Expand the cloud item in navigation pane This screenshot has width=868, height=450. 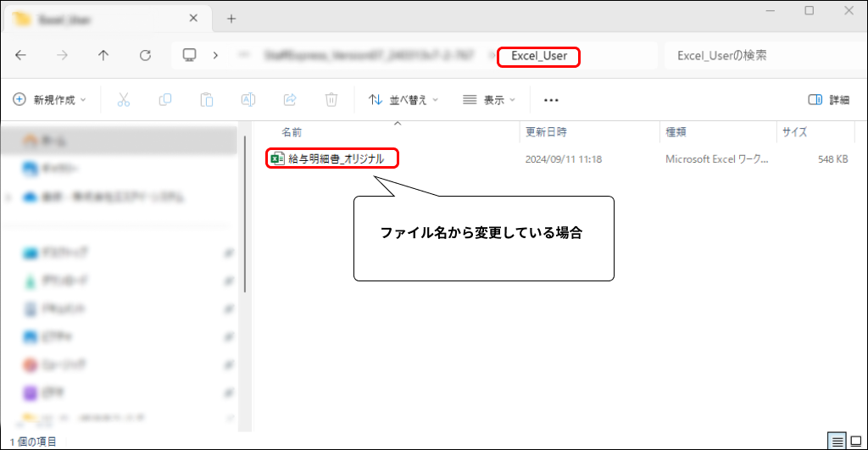pos(8,197)
